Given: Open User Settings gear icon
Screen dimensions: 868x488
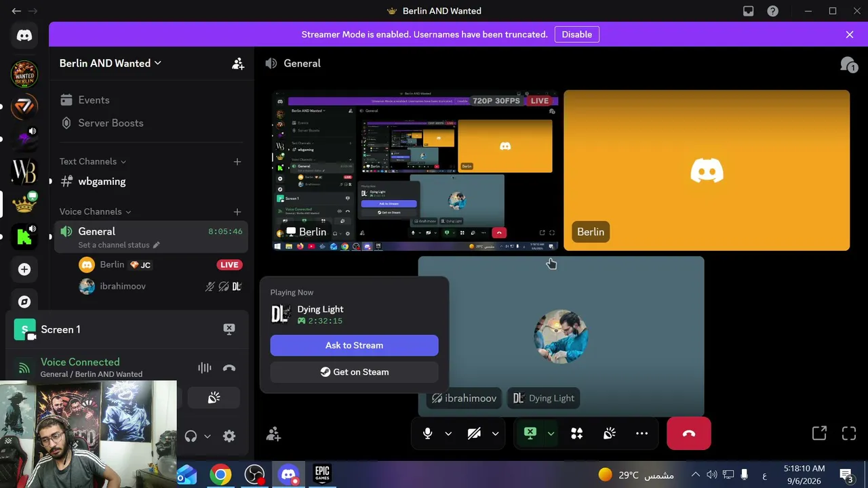Looking at the screenshot, I should click(x=229, y=436).
